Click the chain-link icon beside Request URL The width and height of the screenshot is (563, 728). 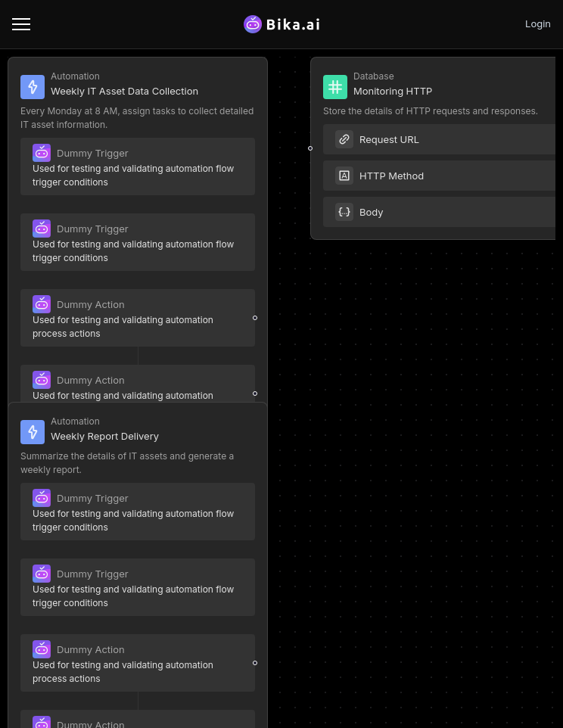tap(344, 139)
